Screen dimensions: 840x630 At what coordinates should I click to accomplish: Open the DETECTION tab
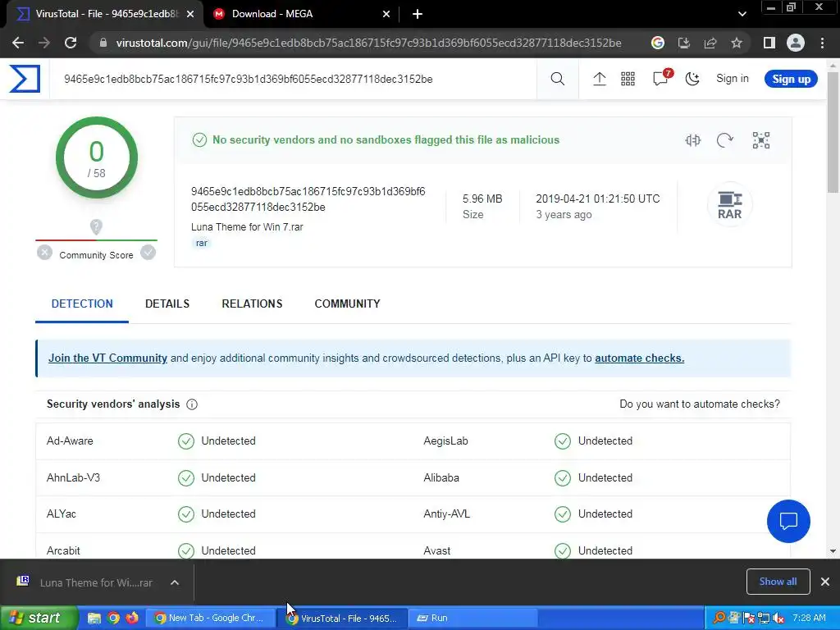[x=82, y=304]
